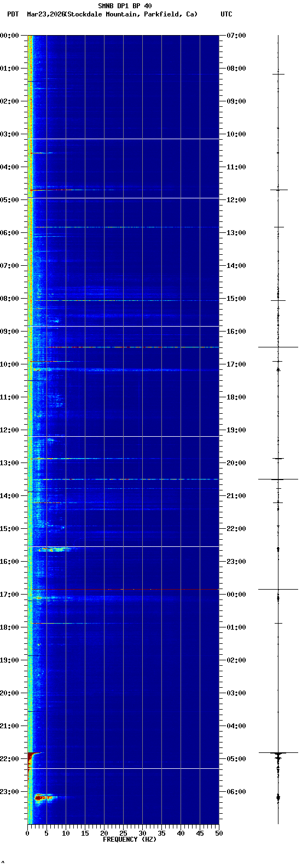This screenshot has height=868, width=302.
Task: Click the UTC time label "22:00"
Action: point(236,529)
